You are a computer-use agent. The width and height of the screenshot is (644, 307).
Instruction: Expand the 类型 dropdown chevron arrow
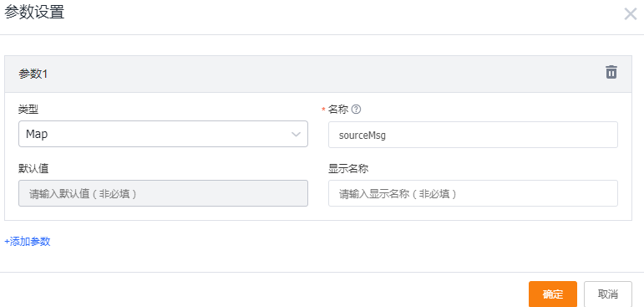[x=296, y=134]
